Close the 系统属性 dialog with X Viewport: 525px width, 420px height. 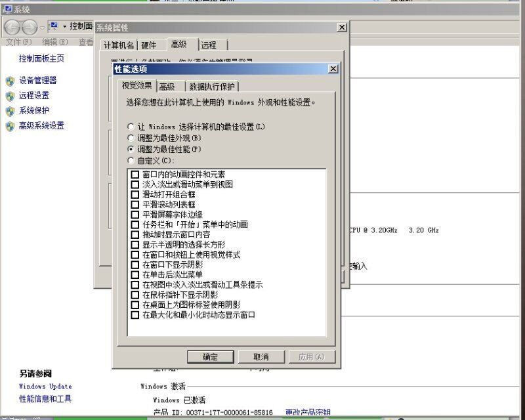tap(341, 28)
